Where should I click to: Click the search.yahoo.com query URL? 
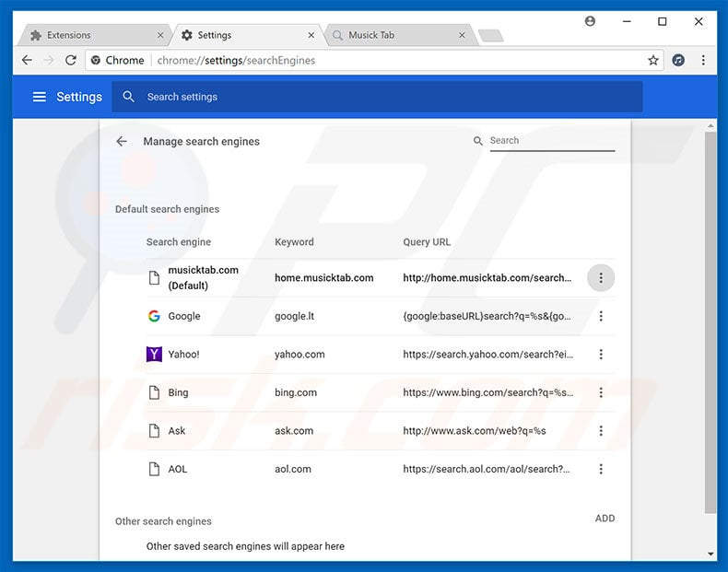[x=488, y=355]
